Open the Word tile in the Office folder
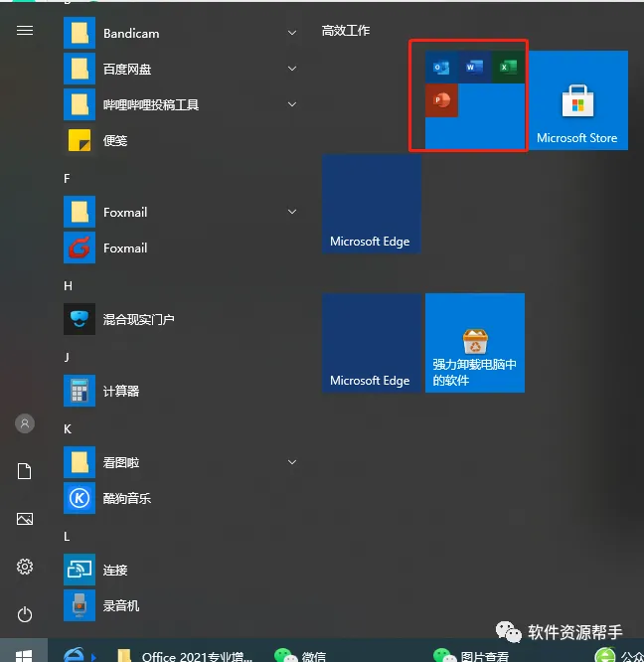Viewport: 644px width, 662px height. pos(475,68)
